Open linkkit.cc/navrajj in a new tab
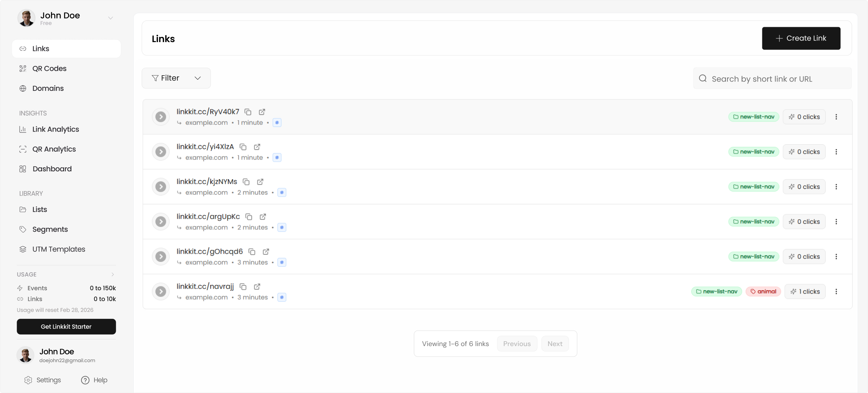Image resolution: width=868 pixels, height=393 pixels. click(257, 286)
